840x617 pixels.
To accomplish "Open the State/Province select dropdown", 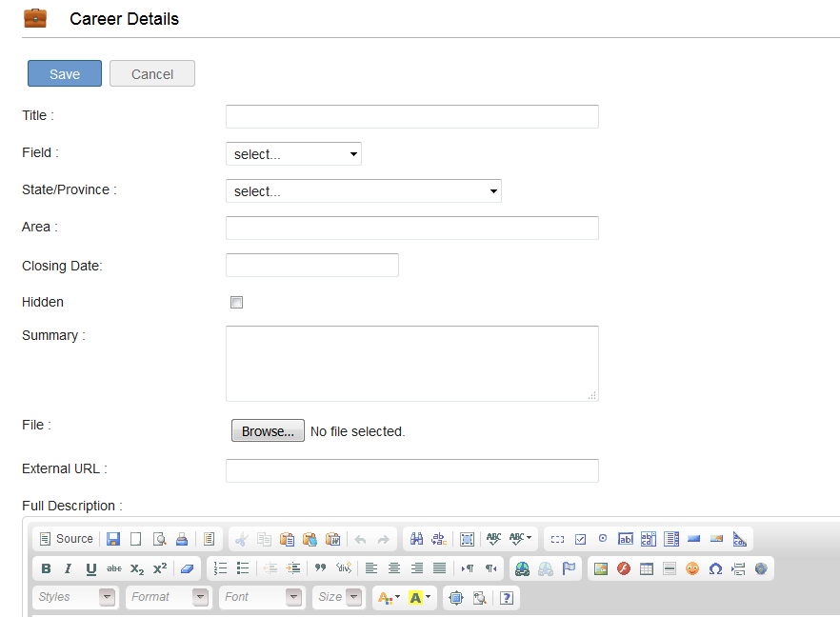I will [x=364, y=191].
